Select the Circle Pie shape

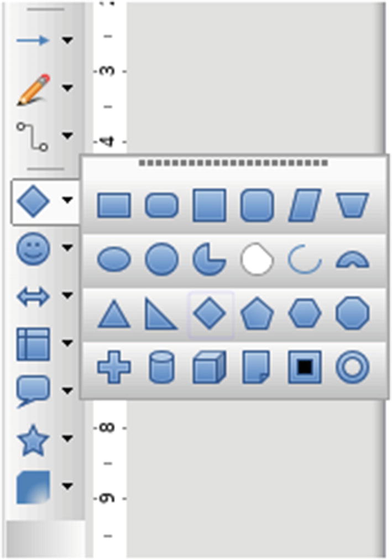pyautogui.click(x=209, y=260)
